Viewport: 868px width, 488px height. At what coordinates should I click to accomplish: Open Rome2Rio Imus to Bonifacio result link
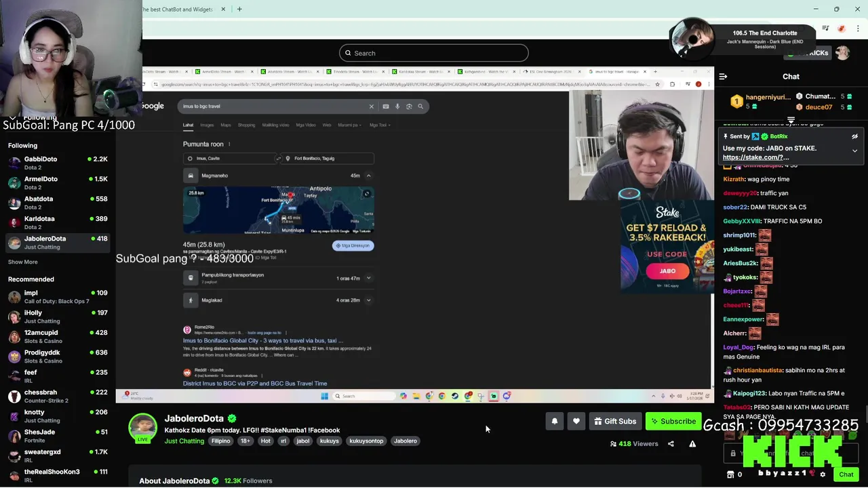[x=263, y=341]
